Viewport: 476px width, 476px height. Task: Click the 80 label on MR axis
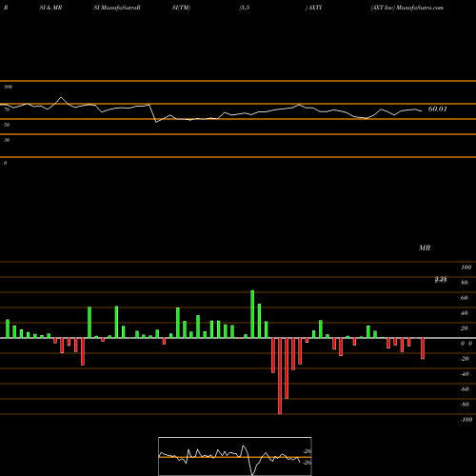pos(465,283)
